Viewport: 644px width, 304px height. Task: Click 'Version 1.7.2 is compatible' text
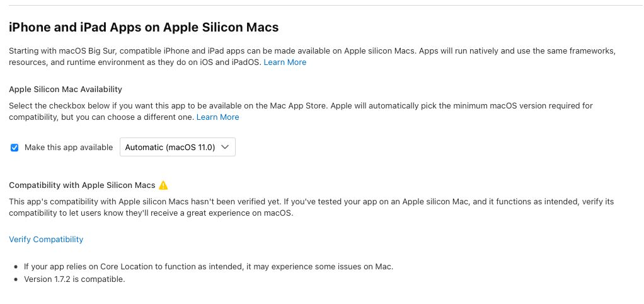(x=74, y=279)
